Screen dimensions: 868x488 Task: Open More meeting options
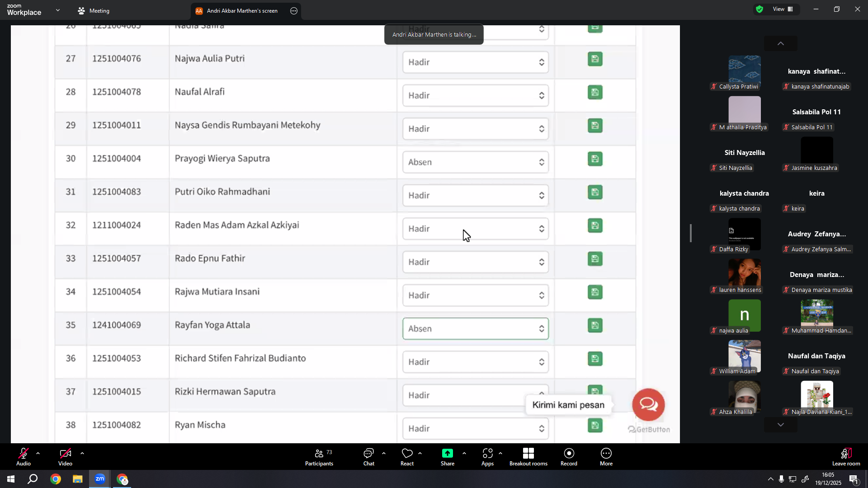pos(606,457)
